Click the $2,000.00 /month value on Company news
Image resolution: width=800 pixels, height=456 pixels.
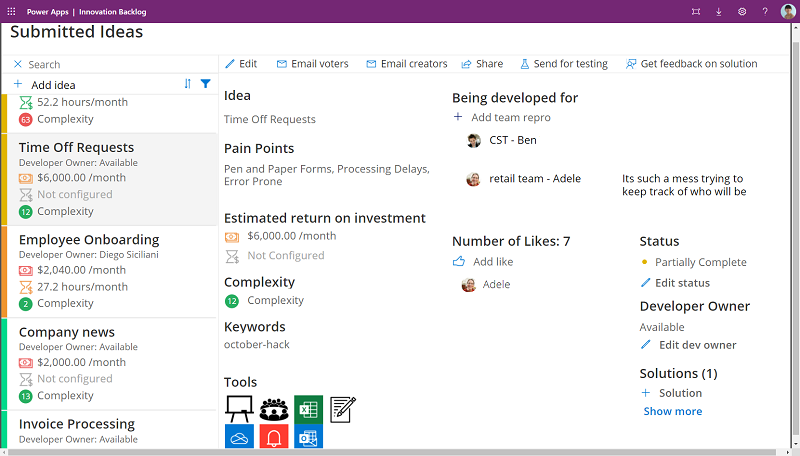[81, 362]
